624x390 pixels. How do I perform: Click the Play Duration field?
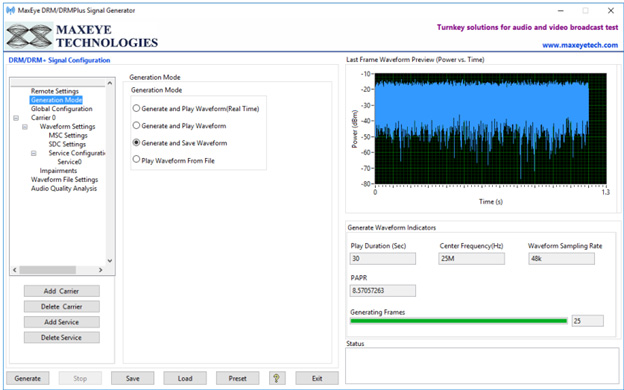[x=382, y=259]
